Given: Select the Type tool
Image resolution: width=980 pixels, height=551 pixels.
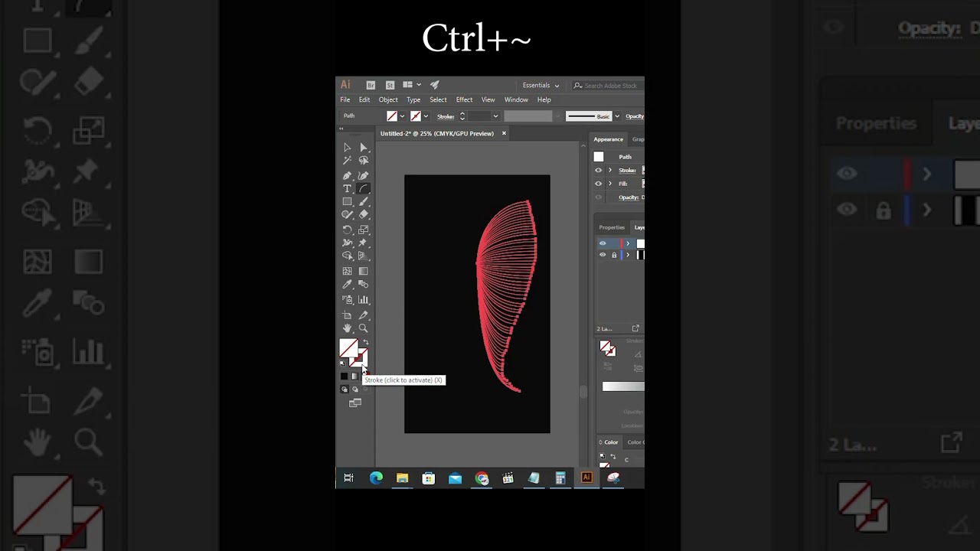Looking at the screenshot, I should pyautogui.click(x=347, y=188).
